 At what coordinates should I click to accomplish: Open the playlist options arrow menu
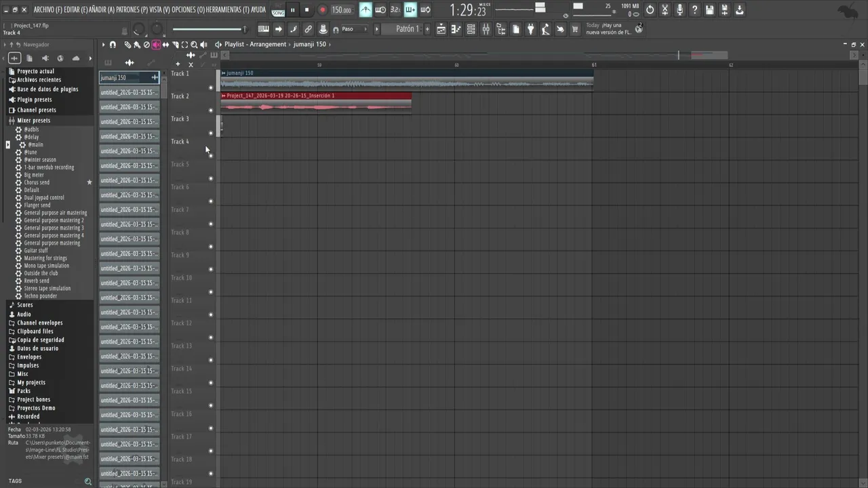104,45
